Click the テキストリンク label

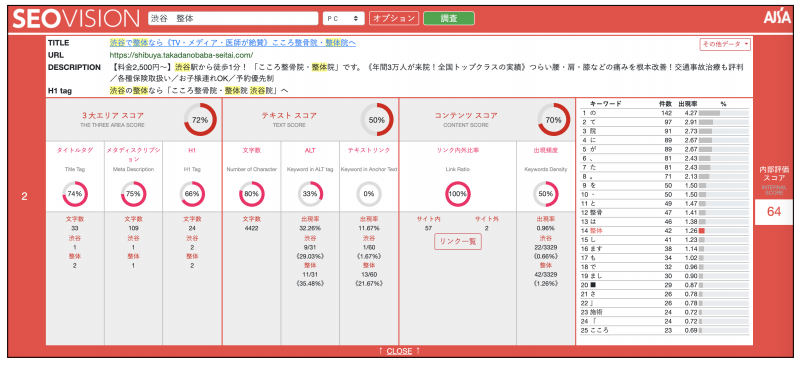[369, 150]
